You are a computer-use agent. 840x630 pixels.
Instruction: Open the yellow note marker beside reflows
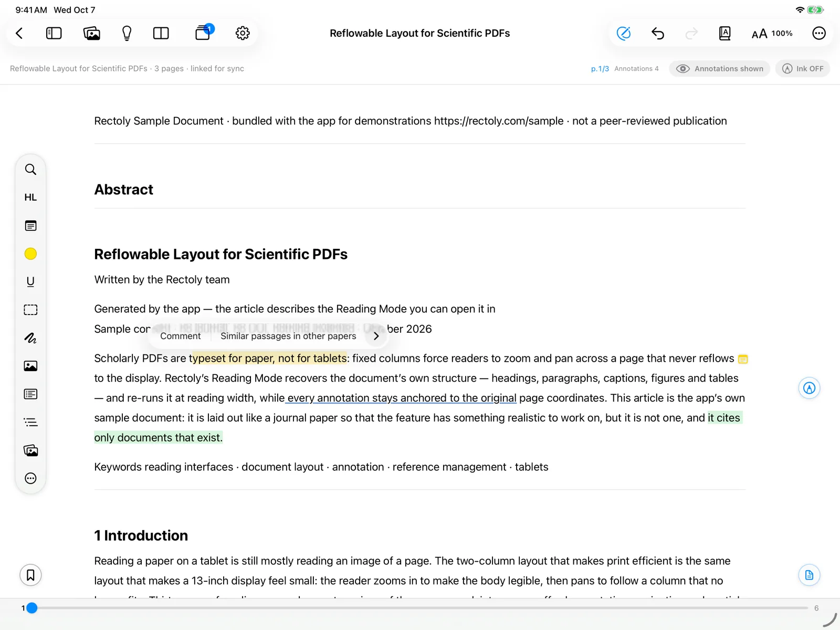742,359
